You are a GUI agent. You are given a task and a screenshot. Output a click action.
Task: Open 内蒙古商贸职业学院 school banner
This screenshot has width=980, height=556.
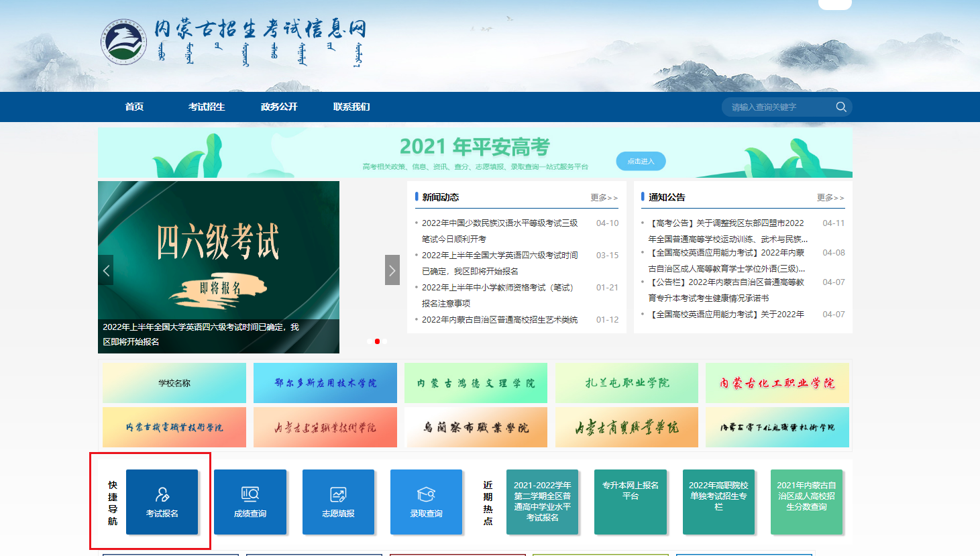tap(627, 427)
